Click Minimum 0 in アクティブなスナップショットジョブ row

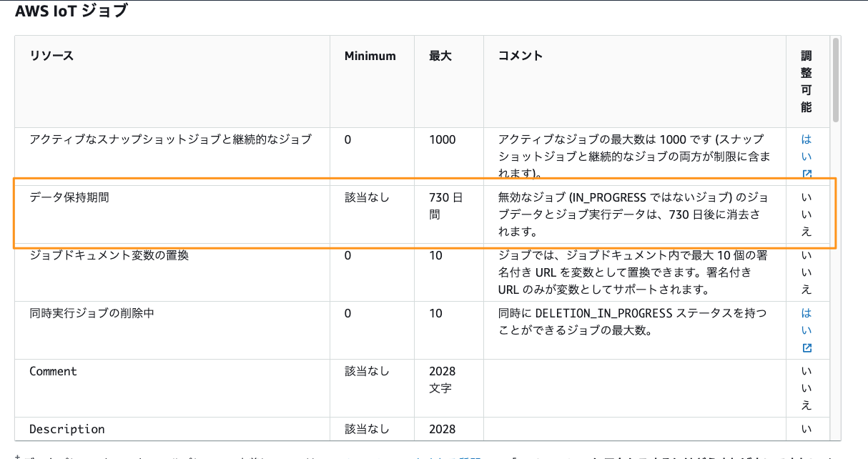point(347,139)
